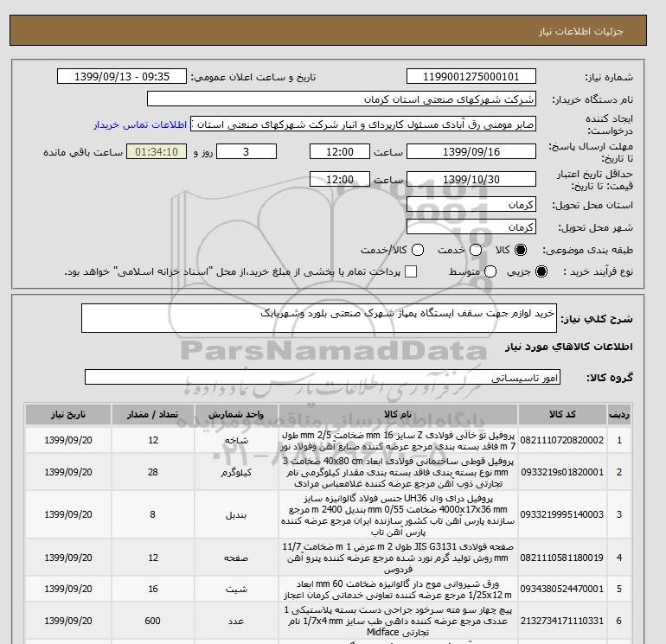The image size is (666, 644).
Task: Select the کالا/خدمت radio button
Action: [418, 250]
